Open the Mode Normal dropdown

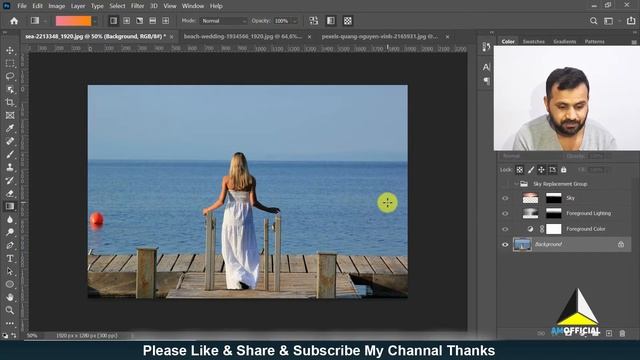click(x=224, y=21)
